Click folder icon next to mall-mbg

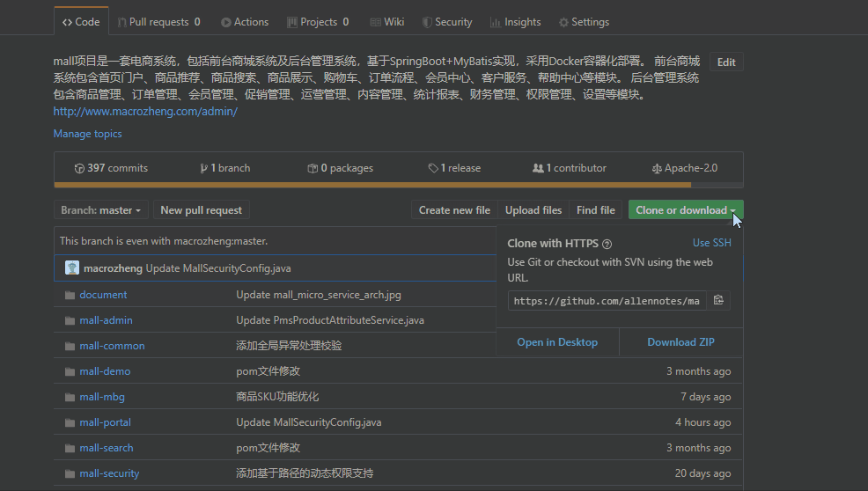70,397
